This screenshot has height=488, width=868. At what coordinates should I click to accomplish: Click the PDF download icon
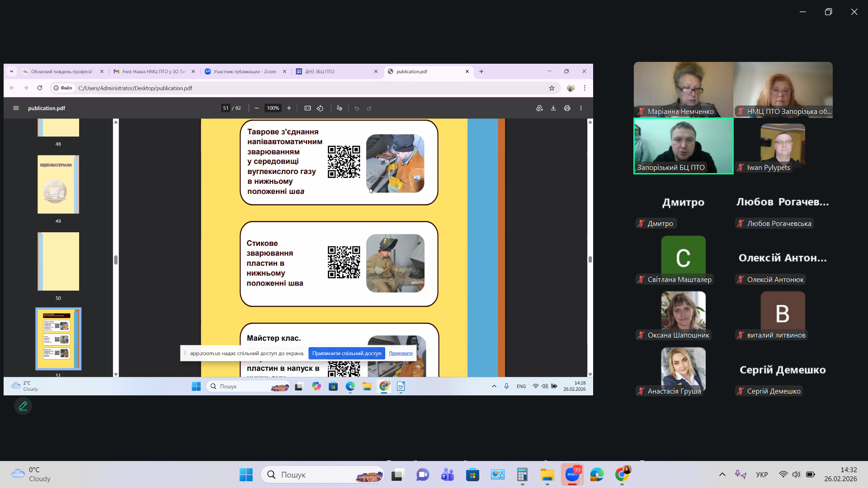553,108
